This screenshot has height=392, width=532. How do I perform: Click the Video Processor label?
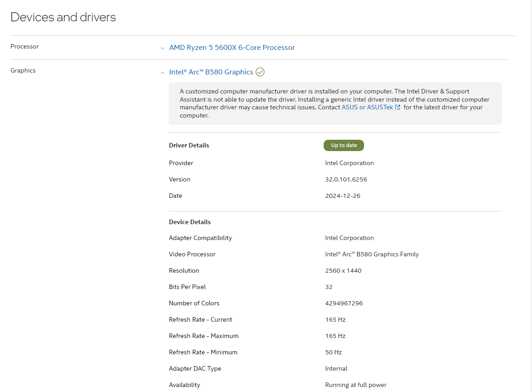click(192, 255)
